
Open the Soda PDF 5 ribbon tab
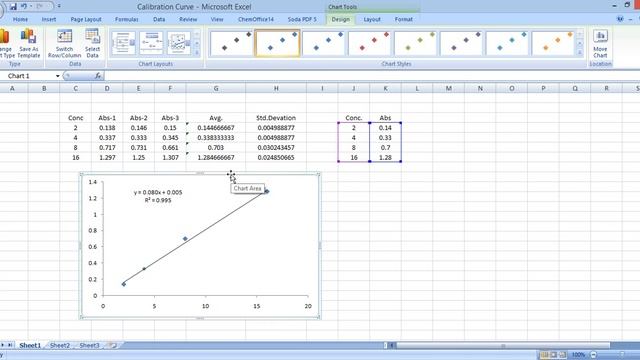point(302,19)
